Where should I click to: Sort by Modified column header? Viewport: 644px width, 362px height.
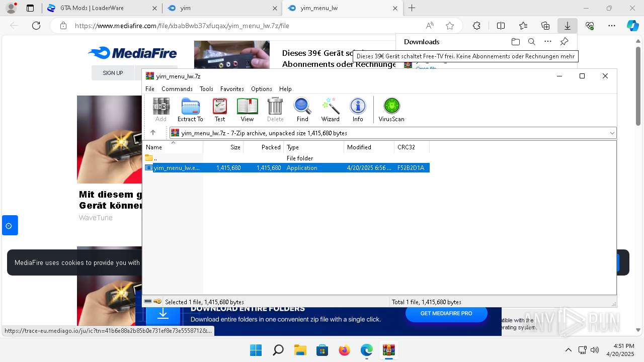(x=369, y=147)
